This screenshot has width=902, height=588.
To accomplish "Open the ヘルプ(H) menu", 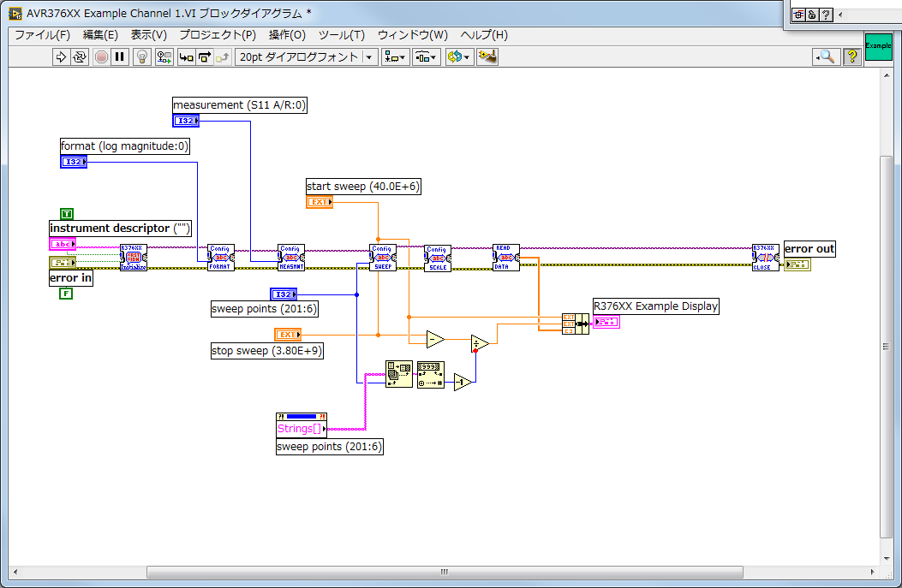I will click(484, 35).
